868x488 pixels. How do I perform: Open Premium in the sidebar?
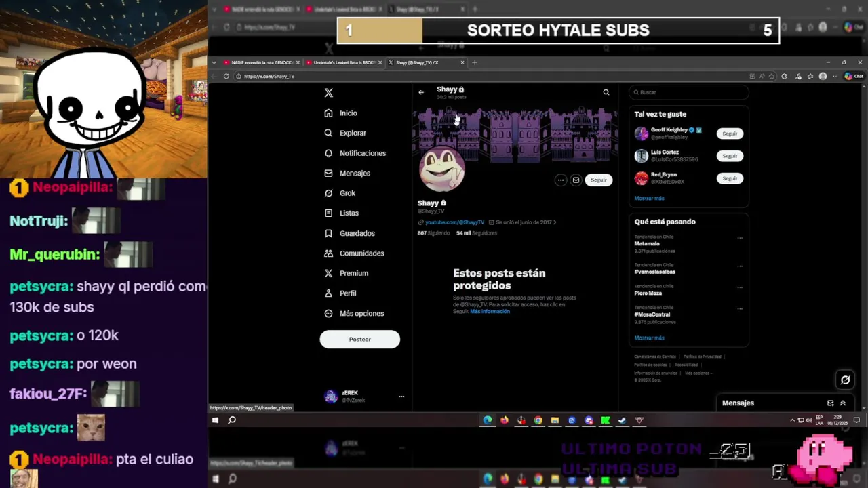click(346, 273)
